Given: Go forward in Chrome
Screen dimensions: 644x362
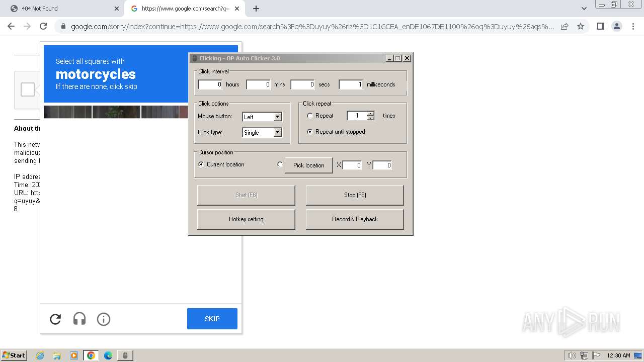Looking at the screenshot, I should pos(27,26).
